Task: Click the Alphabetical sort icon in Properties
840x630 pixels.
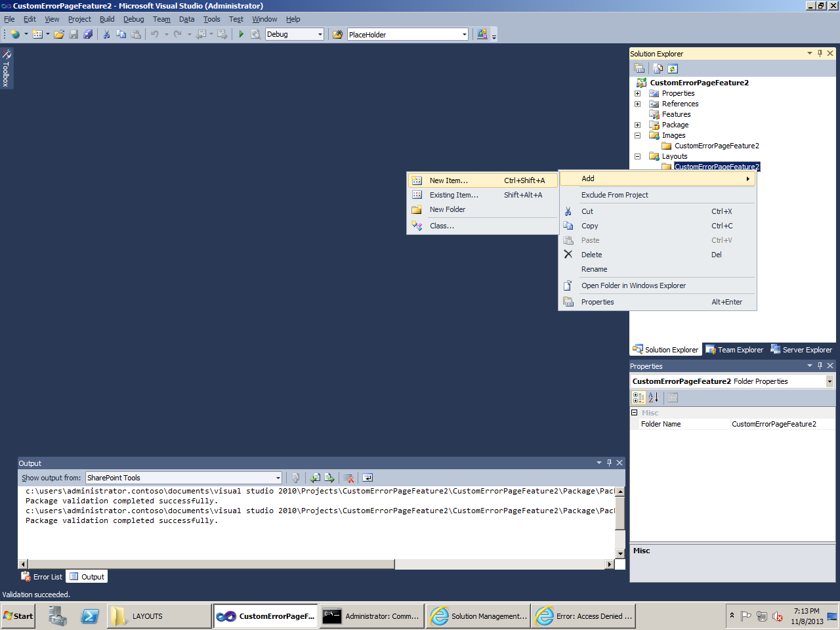Action: [x=654, y=397]
